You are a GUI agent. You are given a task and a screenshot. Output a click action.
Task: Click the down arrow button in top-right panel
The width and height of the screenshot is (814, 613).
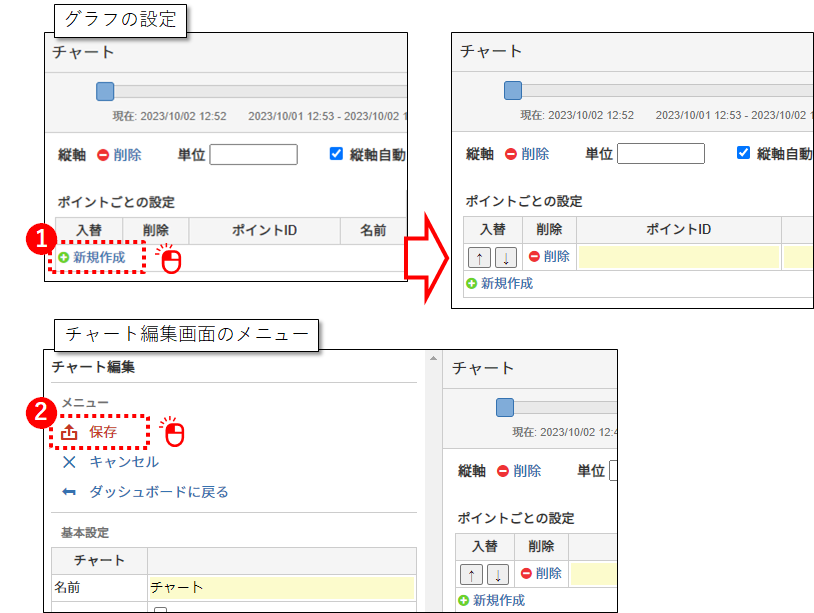506,257
